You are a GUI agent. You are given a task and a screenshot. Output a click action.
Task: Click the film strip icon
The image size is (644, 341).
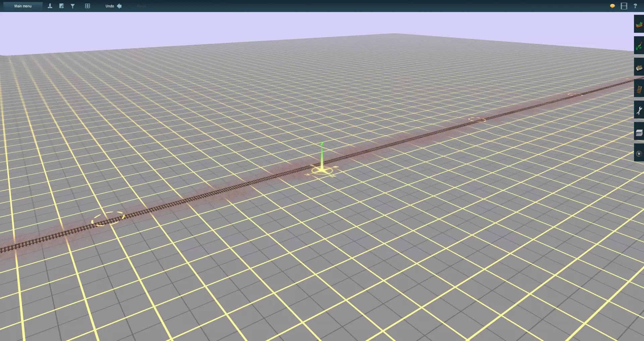624,6
